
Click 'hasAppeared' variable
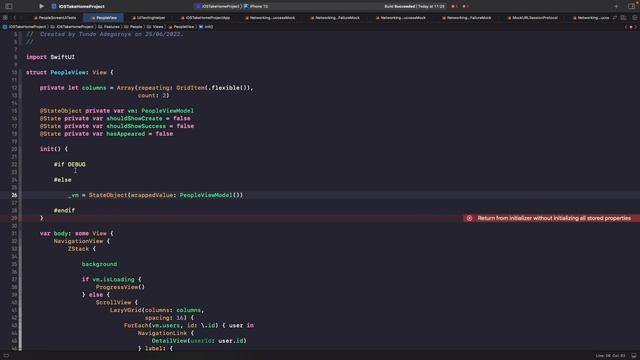(x=126, y=134)
